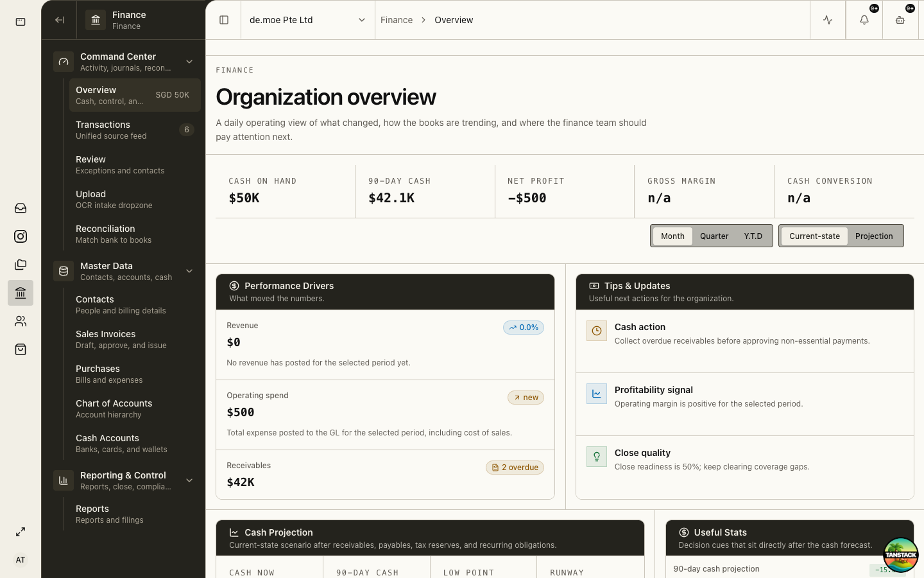Open the activity pulse icon

[x=828, y=20]
